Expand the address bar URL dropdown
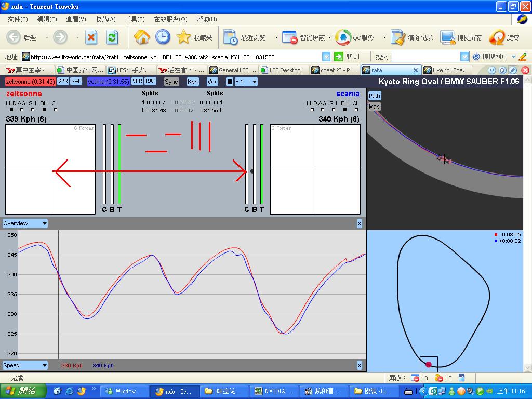532x399 pixels. point(326,57)
